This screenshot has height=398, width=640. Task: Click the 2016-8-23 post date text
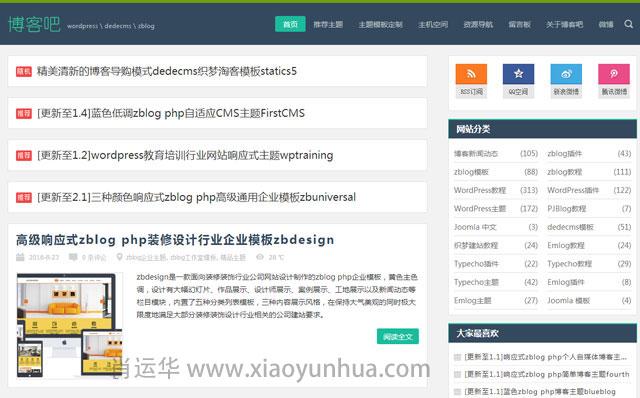[44, 258]
